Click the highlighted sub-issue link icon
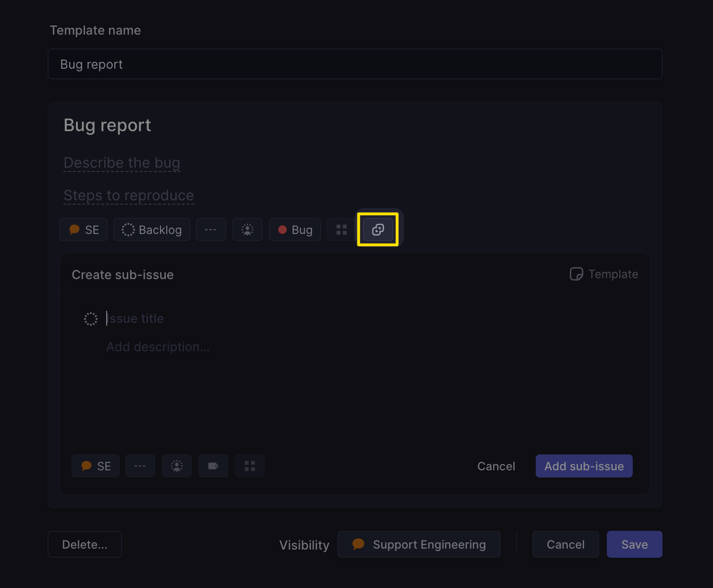713x588 pixels. (378, 230)
